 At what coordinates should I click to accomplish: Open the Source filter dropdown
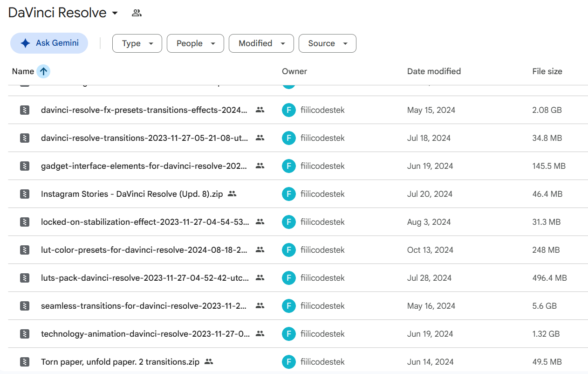(328, 43)
